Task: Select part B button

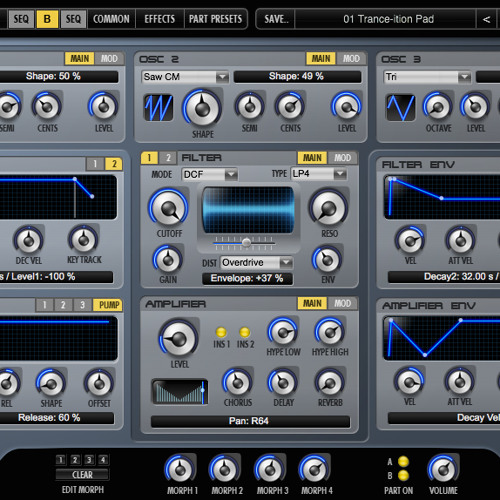Action: pyautogui.click(x=47, y=19)
